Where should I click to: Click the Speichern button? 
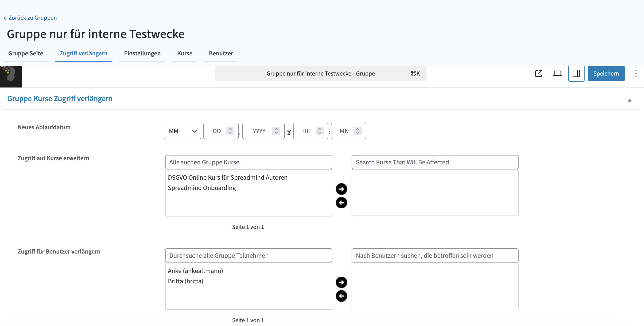coord(606,73)
